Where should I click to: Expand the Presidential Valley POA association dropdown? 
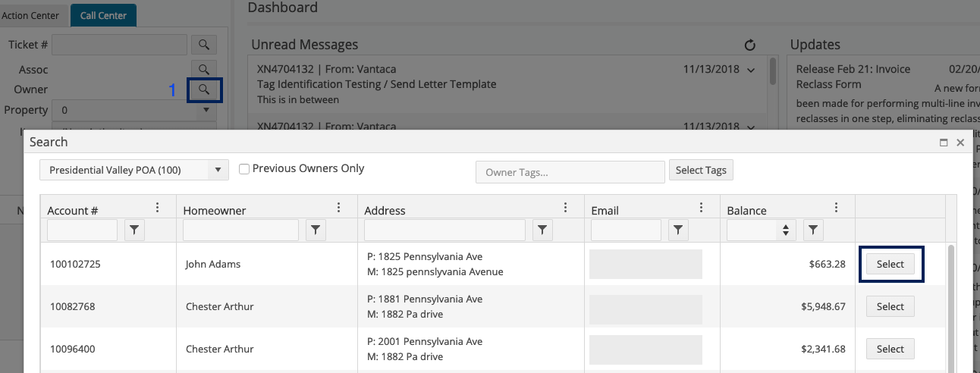tap(218, 170)
